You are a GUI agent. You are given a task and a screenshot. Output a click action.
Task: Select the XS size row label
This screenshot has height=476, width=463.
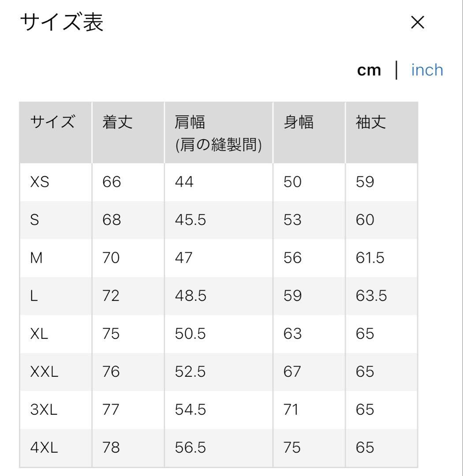click(x=40, y=182)
